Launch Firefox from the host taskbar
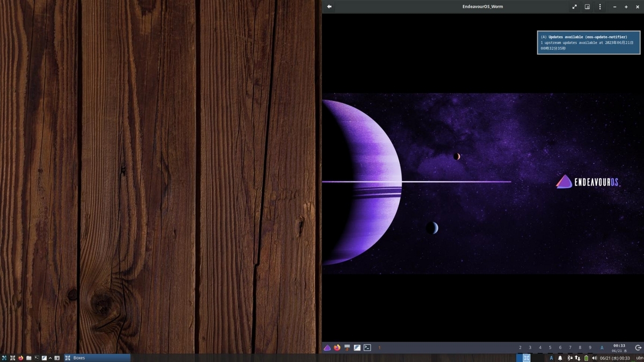This screenshot has height=362, width=644. point(21,358)
